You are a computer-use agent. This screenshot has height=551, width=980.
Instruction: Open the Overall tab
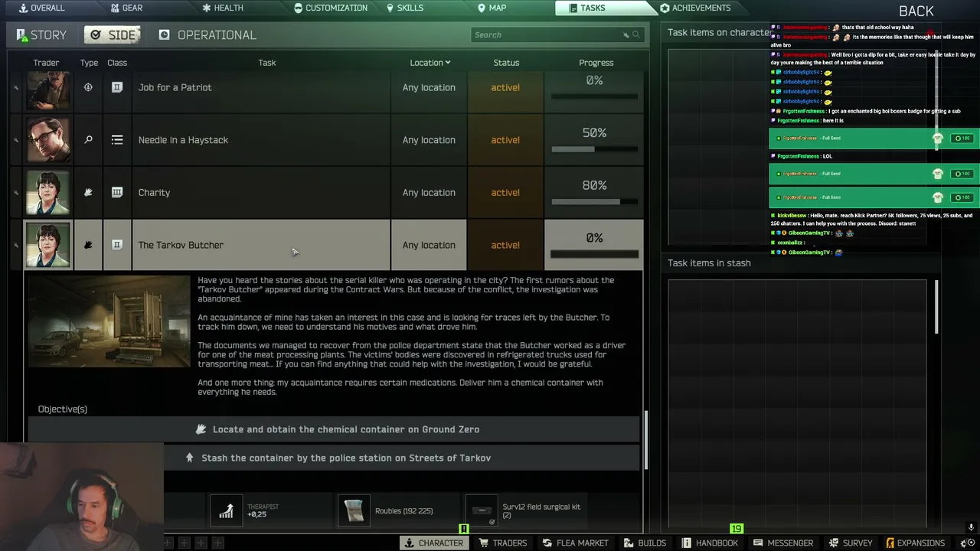[x=41, y=8]
